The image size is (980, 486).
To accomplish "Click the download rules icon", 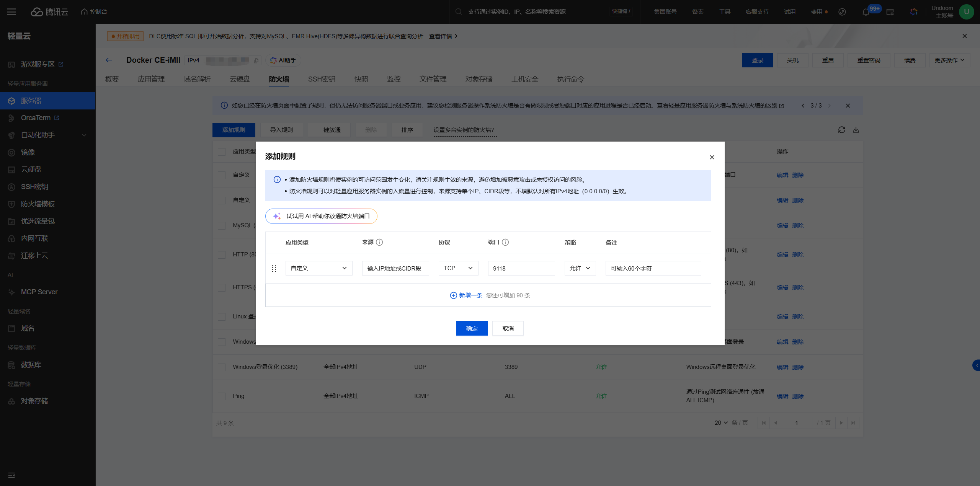I will pos(856,130).
